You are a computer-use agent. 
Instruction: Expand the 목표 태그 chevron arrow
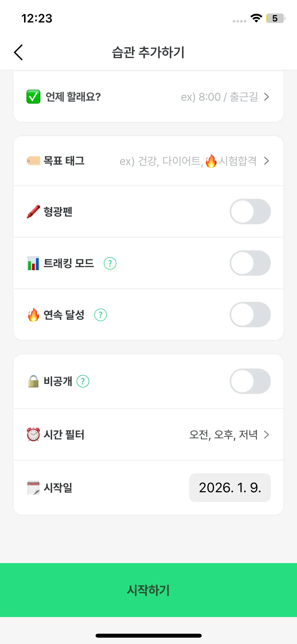point(267,161)
